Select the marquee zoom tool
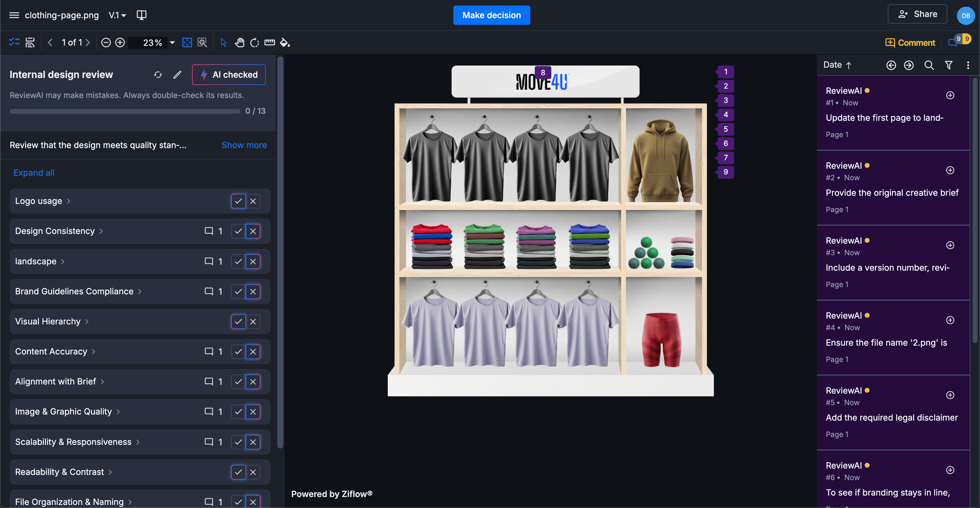Image resolution: width=980 pixels, height=508 pixels. point(202,42)
